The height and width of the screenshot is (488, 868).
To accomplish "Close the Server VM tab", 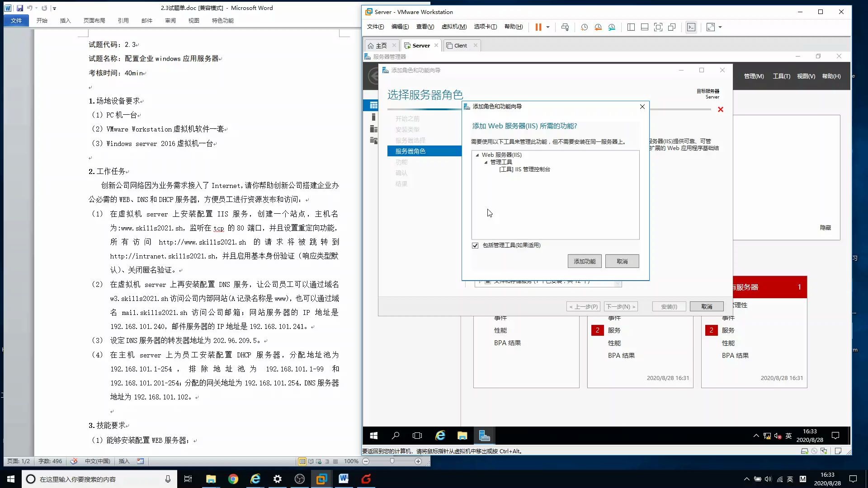I will pos(436,45).
